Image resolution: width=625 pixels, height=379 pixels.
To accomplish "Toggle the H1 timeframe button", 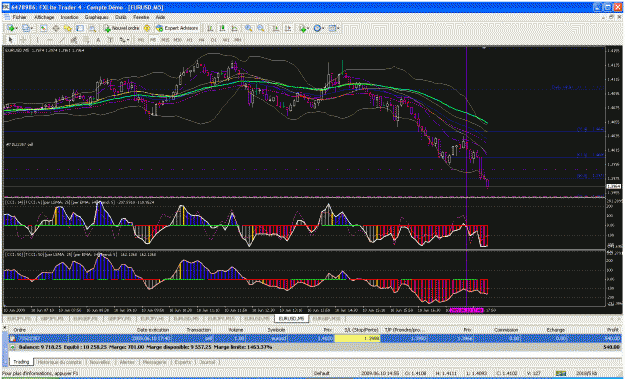I will click(x=190, y=40).
